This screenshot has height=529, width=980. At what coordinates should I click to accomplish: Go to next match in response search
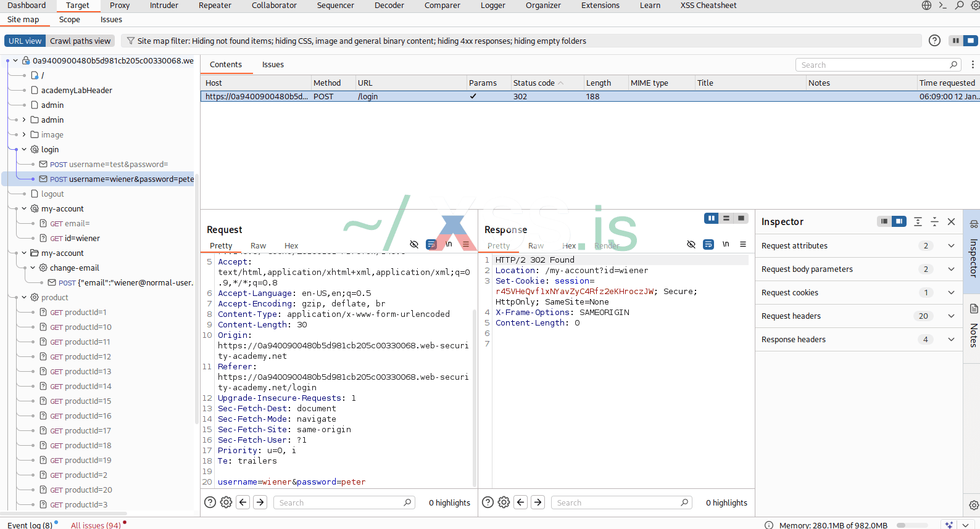(538, 502)
